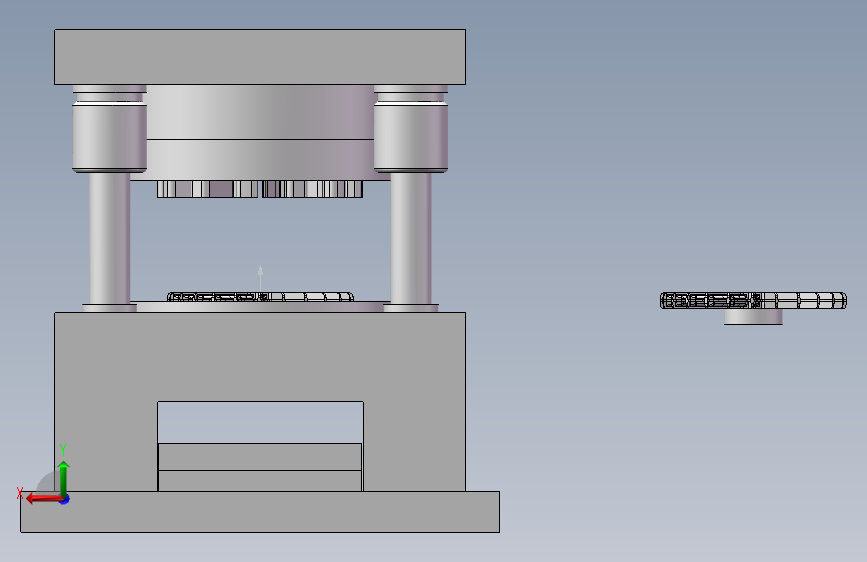Image resolution: width=867 pixels, height=562 pixels.
Task: Select the wide bottom base plate
Action: (260, 512)
